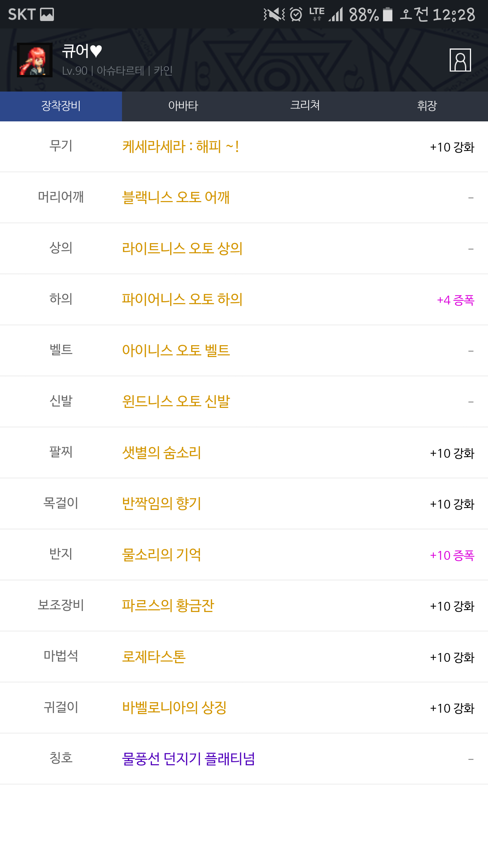Viewport: 488px width, 868px height.
Task: Select the 장착장비 tab
Action: (x=61, y=106)
